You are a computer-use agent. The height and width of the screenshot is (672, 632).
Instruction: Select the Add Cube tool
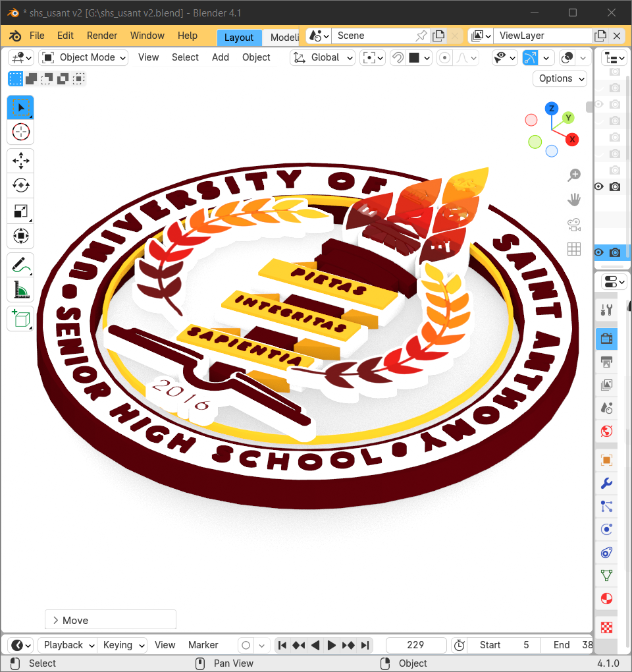(x=20, y=319)
